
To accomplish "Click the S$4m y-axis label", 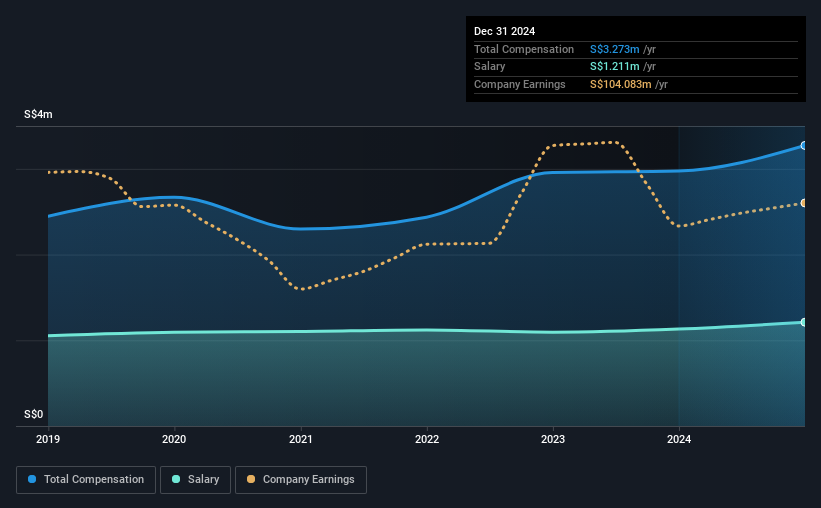I will 38,114.
